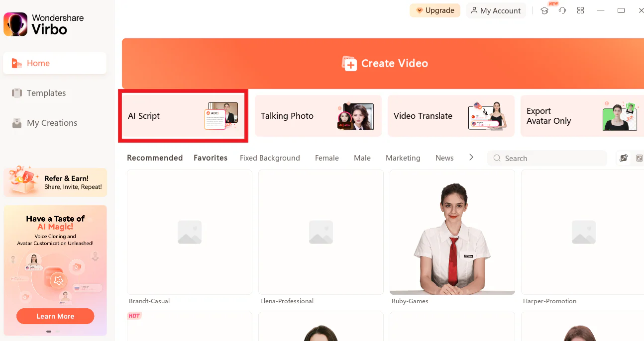
Task: Select the Fixed Background category tab
Action: (270, 158)
